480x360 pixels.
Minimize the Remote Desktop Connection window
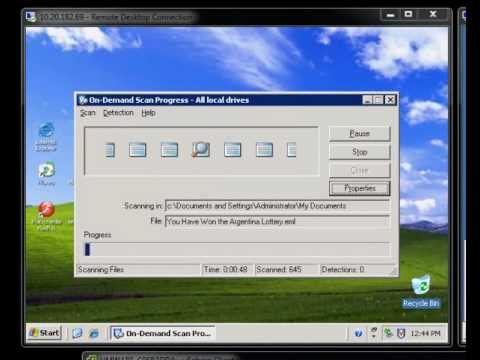[x=391, y=15]
